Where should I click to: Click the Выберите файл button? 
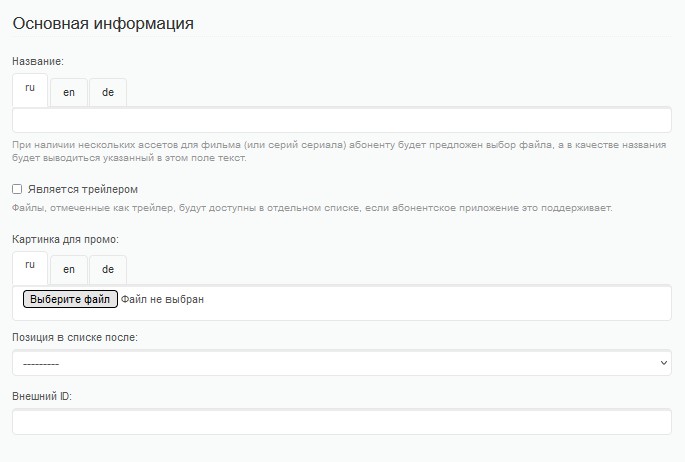pyautogui.click(x=70, y=299)
